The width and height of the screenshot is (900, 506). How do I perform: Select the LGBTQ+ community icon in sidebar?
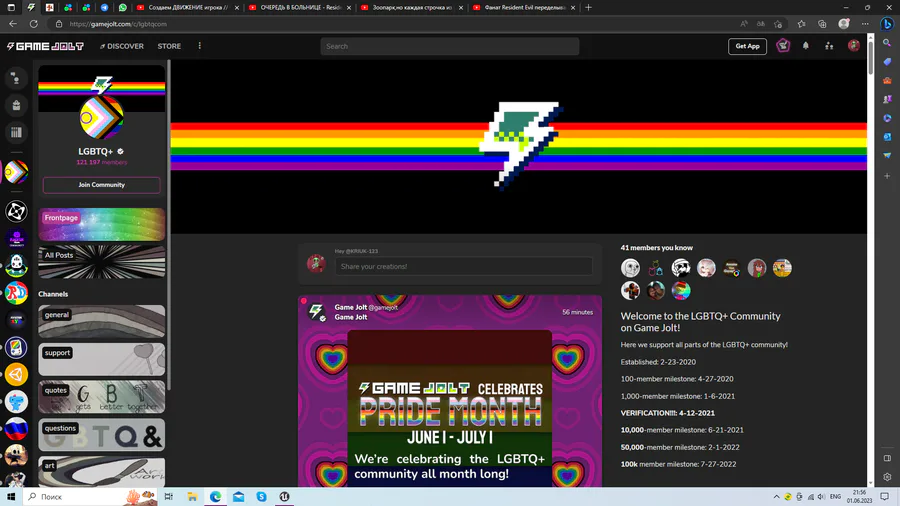pyautogui.click(x=16, y=172)
